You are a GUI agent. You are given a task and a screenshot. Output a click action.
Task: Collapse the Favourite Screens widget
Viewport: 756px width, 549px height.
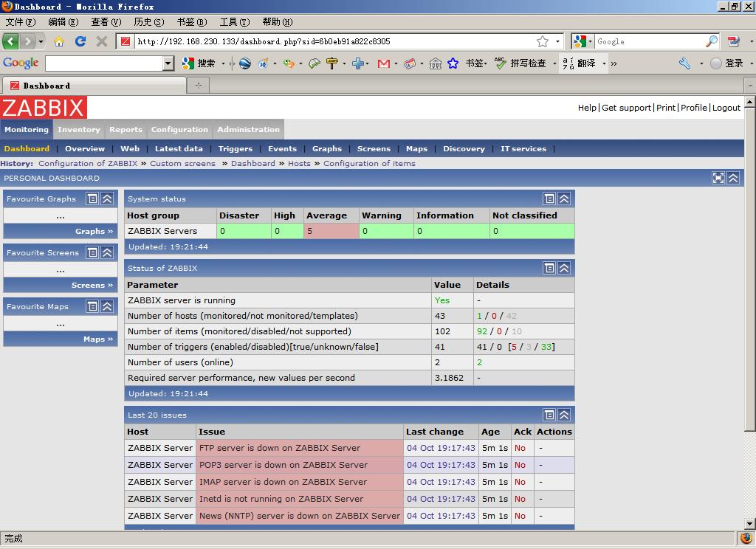107,252
